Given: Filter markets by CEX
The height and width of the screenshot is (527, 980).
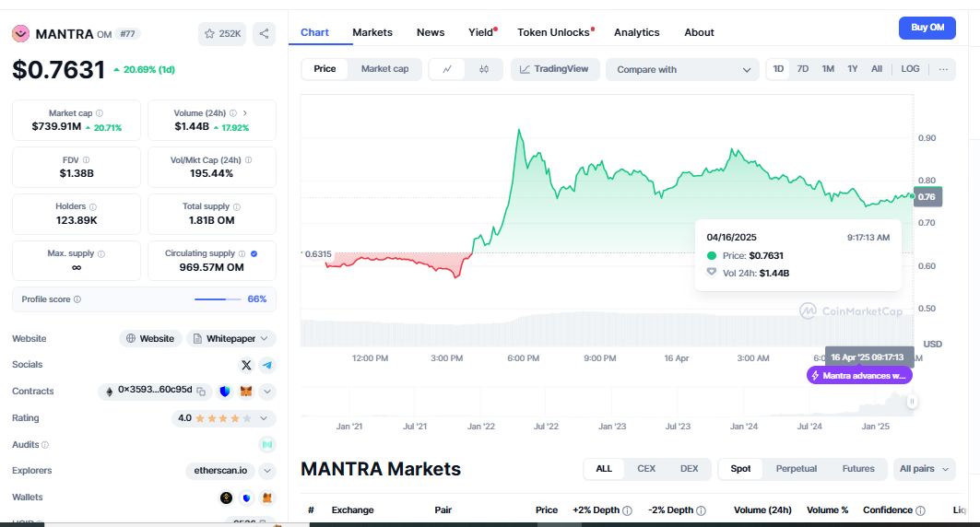Looking at the screenshot, I should tap(646, 469).
